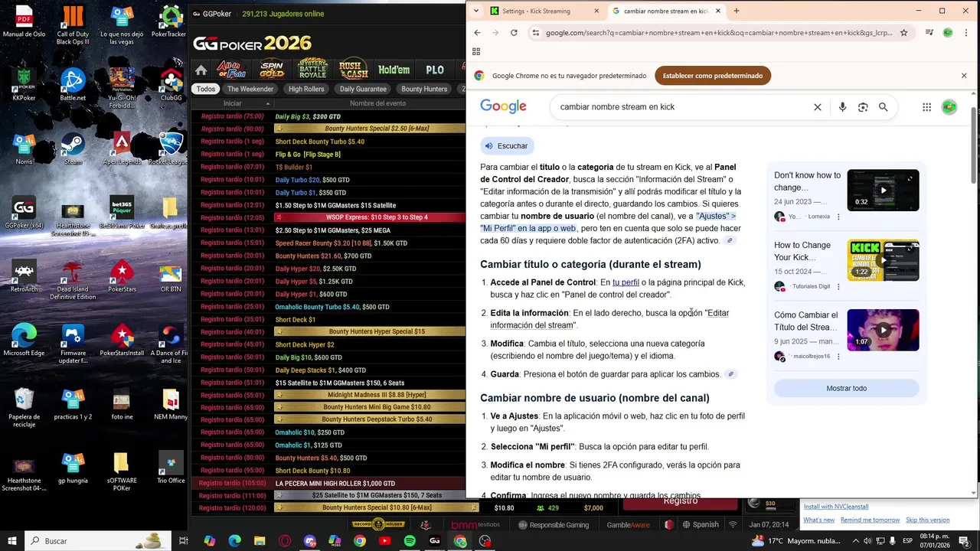This screenshot has width=980, height=551.
Task: Click Establecer como predeterminado button
Action: [x=713, y=76]
